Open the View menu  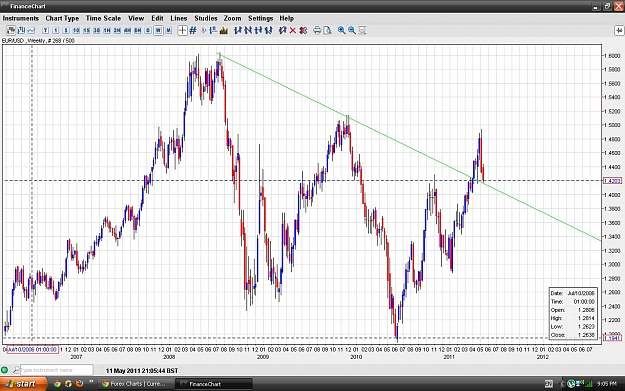point(136,18)
